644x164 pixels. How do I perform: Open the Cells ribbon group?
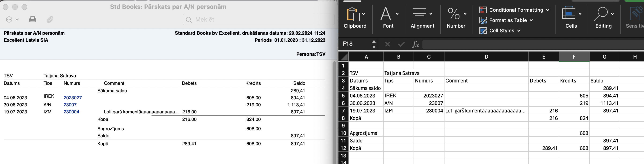571,18
